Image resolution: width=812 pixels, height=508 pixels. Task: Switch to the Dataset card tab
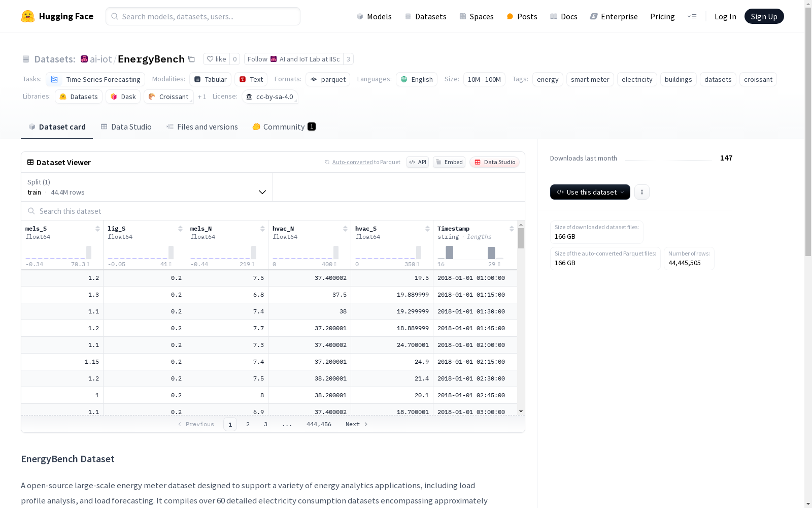point(57,127)
